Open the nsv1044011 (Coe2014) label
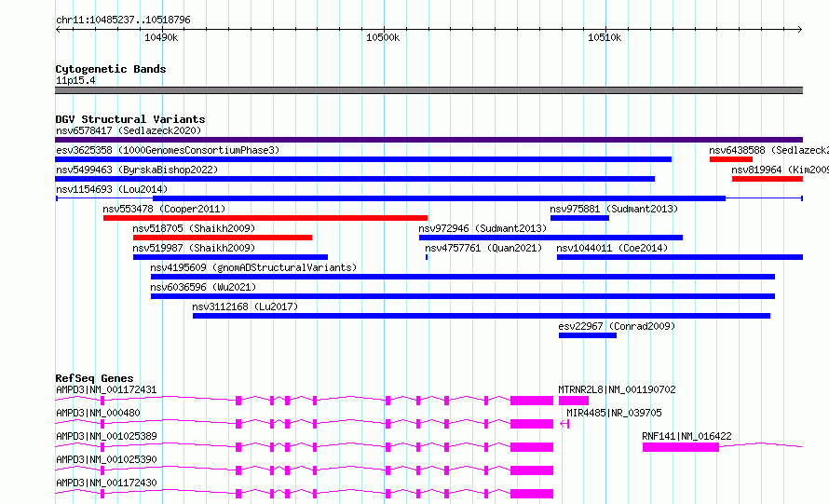This screenshot has height=504, width=829. click(612, 248)
